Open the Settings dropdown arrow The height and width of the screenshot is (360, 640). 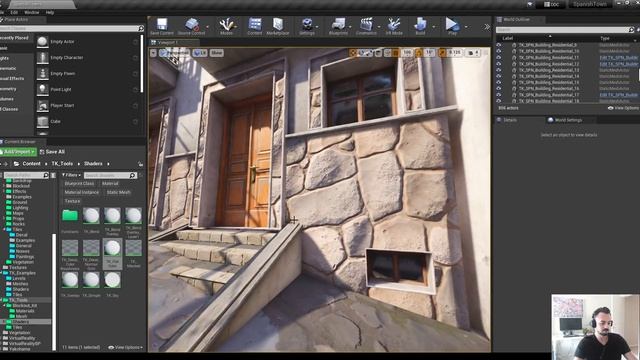(317, 27)
